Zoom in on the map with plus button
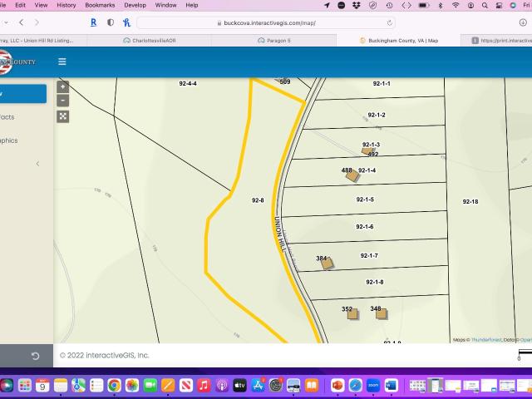The image size is (532, 399). (63, 86)
